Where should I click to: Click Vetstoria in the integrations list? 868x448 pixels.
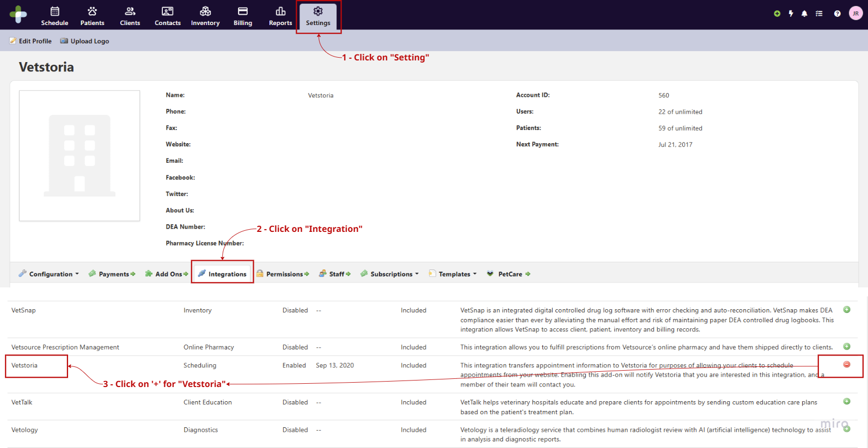point(25,365)
